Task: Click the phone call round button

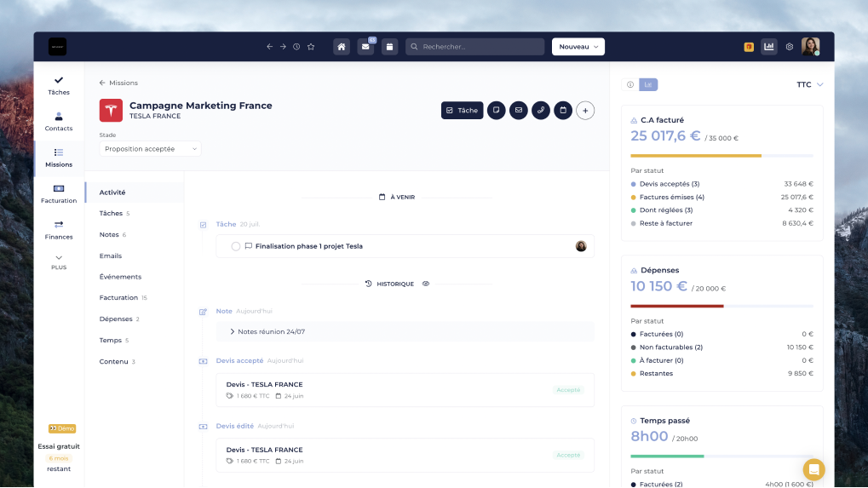Action: tap(541, 111)
